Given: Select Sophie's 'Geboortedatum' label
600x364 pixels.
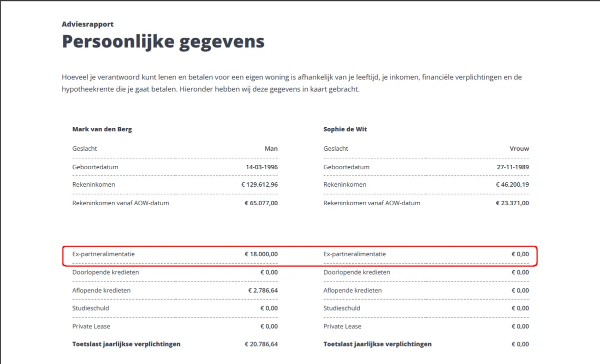Looking at the screenshot, I should [x=346, y=167].
